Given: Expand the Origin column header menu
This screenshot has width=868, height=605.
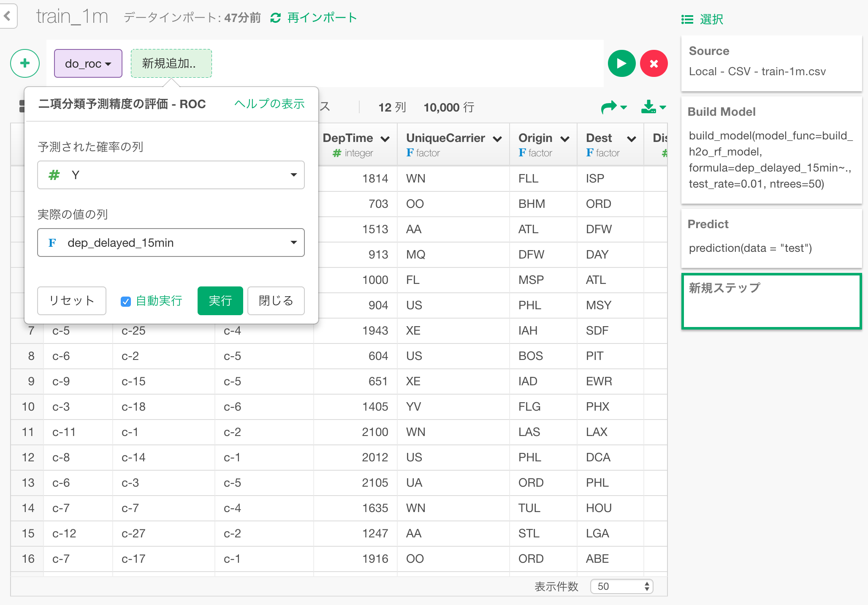Looking at the screenshot, I should [565, 139].
